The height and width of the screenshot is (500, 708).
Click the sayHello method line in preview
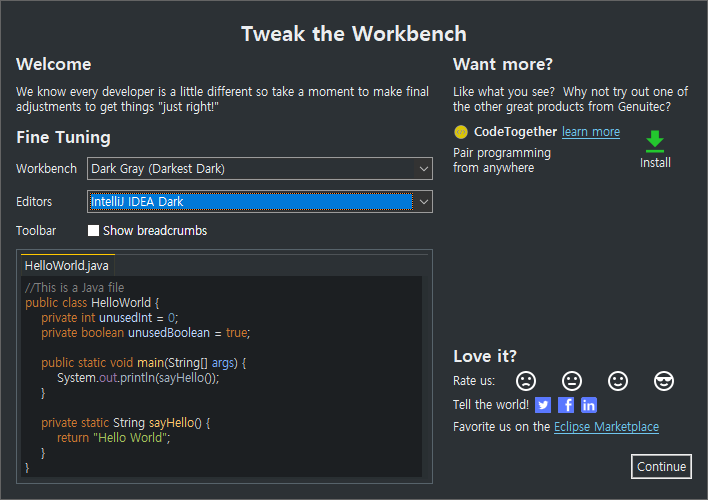[x=125, y=423]
